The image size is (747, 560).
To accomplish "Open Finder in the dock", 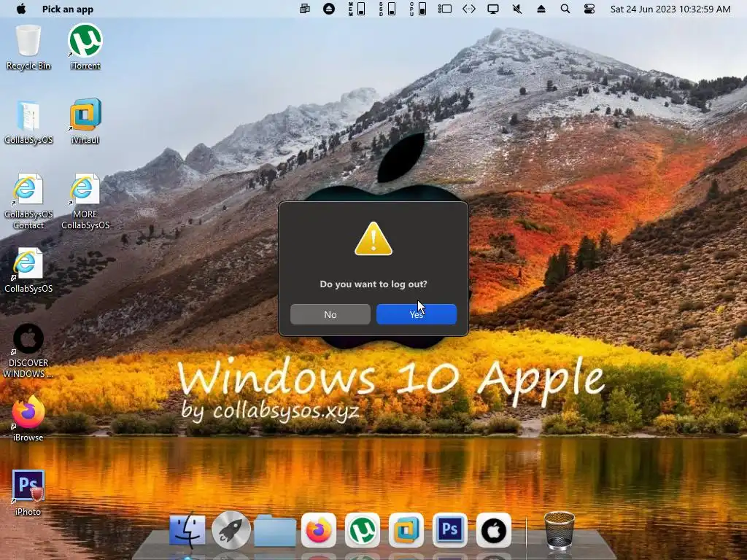I will [187, 530].
